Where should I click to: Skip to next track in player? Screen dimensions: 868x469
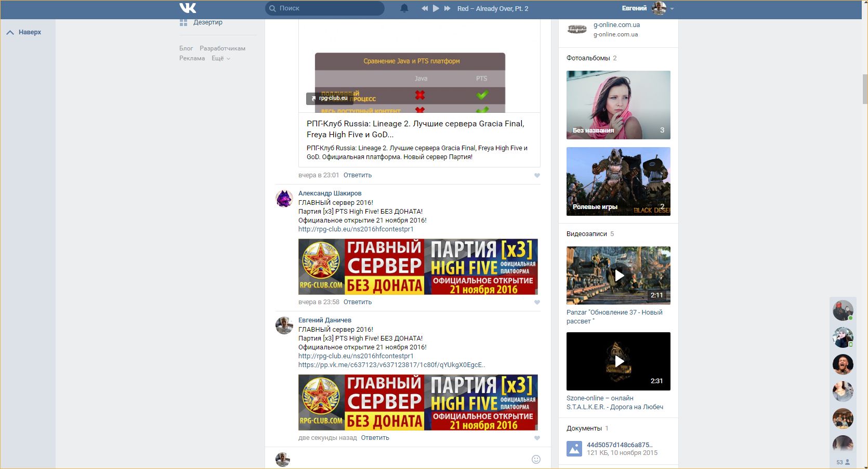(x=447, y=8)
